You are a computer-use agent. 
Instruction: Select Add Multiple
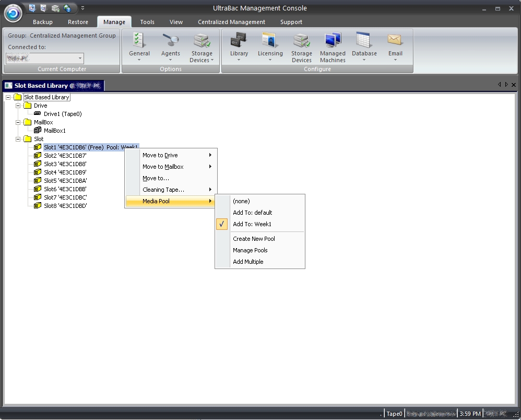[260, 262]
